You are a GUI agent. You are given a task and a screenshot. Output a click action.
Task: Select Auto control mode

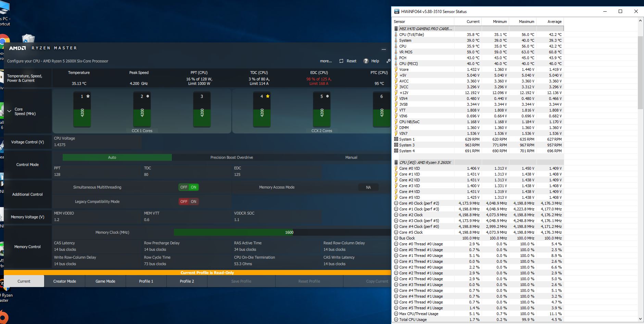point(112,157)
